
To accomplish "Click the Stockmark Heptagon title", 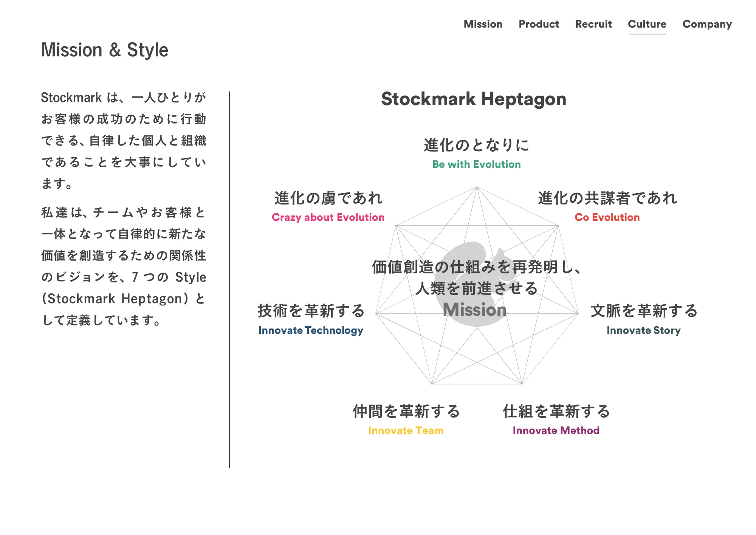I will (474, 99).
